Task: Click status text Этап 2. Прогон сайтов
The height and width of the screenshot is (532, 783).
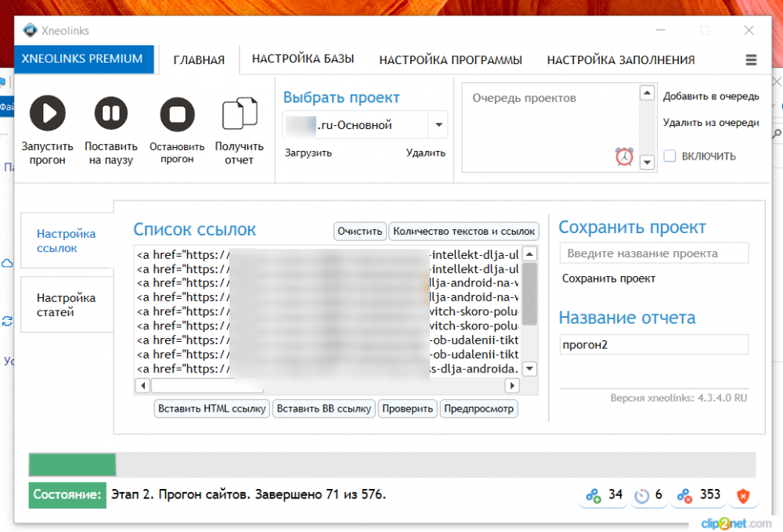Action: point(248,494)
